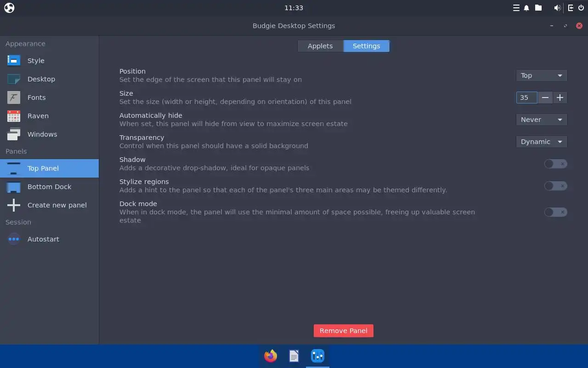Open the Style settings page
The image size is (588, 368).
click(x=49, y=61)
